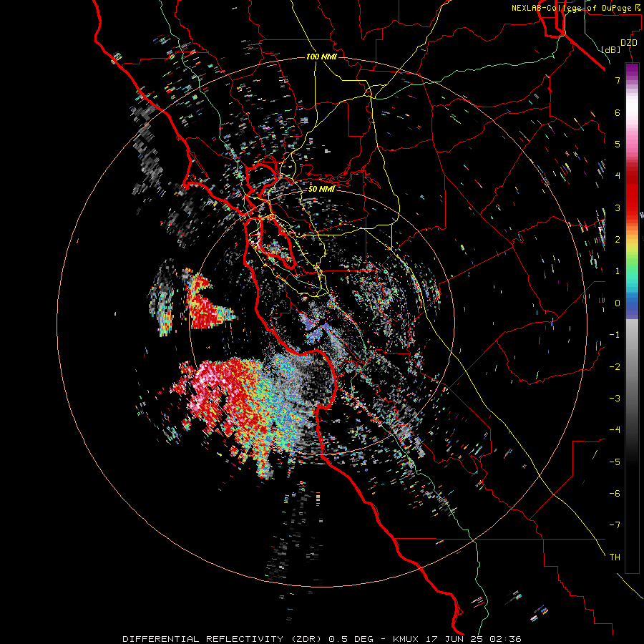Click the "-4" value on the dB scale
Viewport: 644px width, 644px height.
(x=615, y=430)
